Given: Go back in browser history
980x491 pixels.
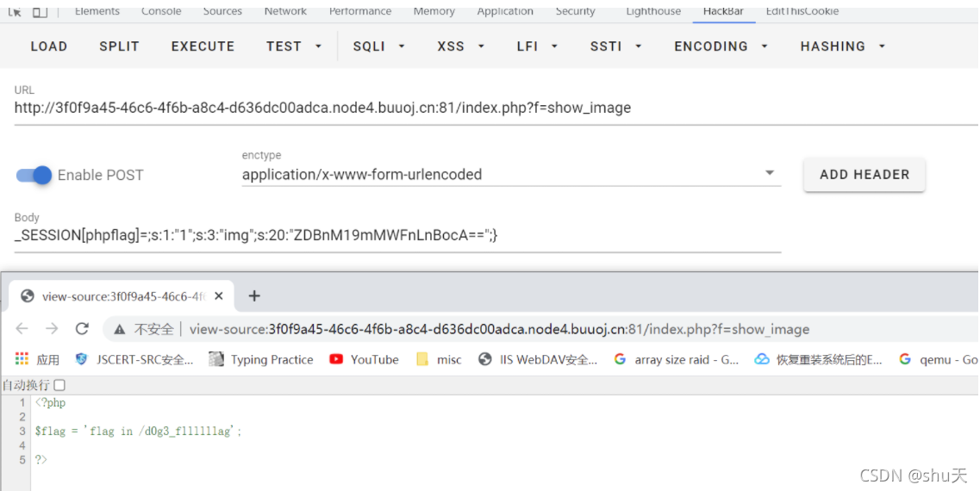Looking at the screenshot, I should click(22, 328).
